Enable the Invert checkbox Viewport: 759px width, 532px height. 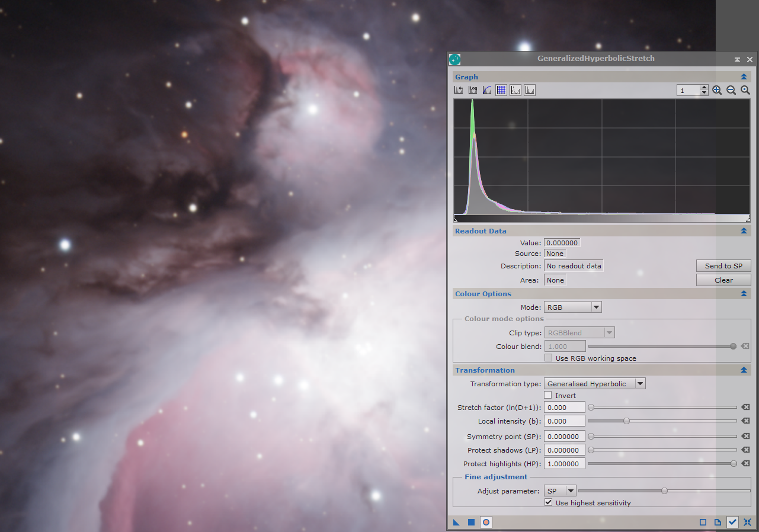coord(548,395)
